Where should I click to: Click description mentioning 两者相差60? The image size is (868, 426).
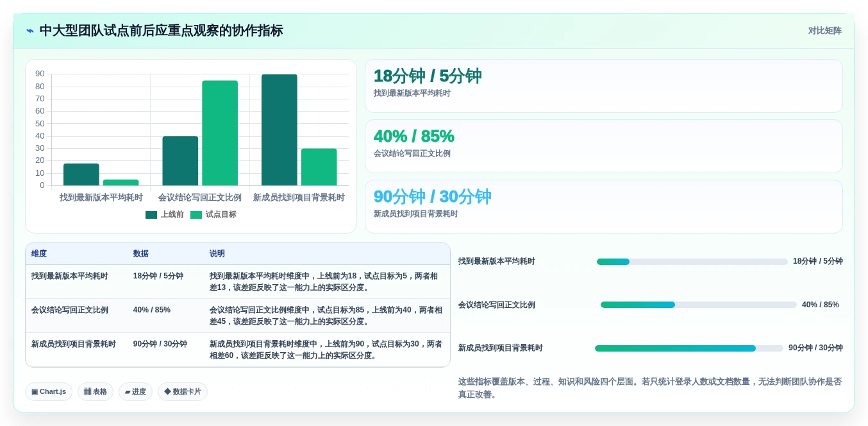326,350
